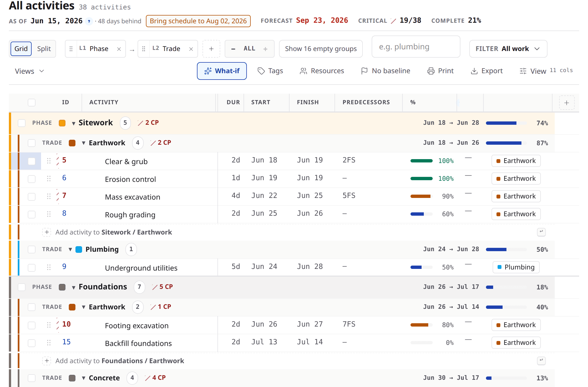Screen dimensions: 588x387
Task: Open the What-if tool
Action: [x=222, y=71]
